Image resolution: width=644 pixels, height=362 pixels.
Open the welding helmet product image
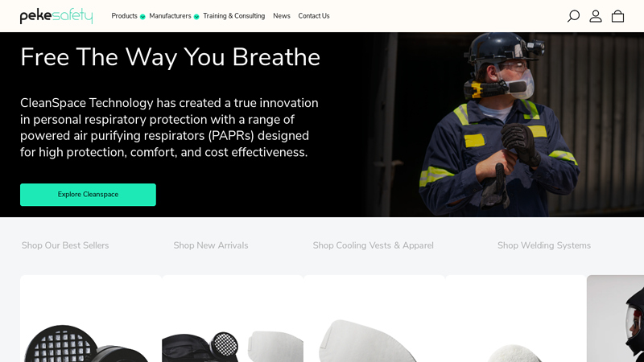pos(615,319)
